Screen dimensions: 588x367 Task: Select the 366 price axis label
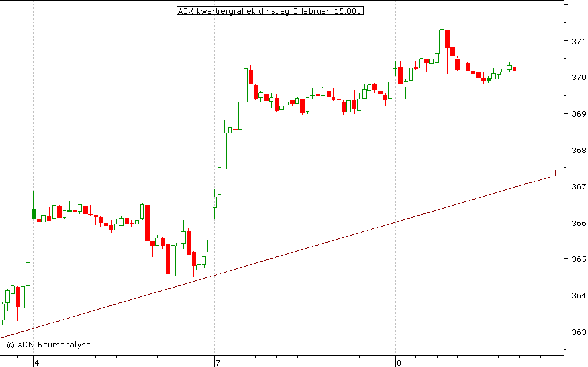point(578,223)
